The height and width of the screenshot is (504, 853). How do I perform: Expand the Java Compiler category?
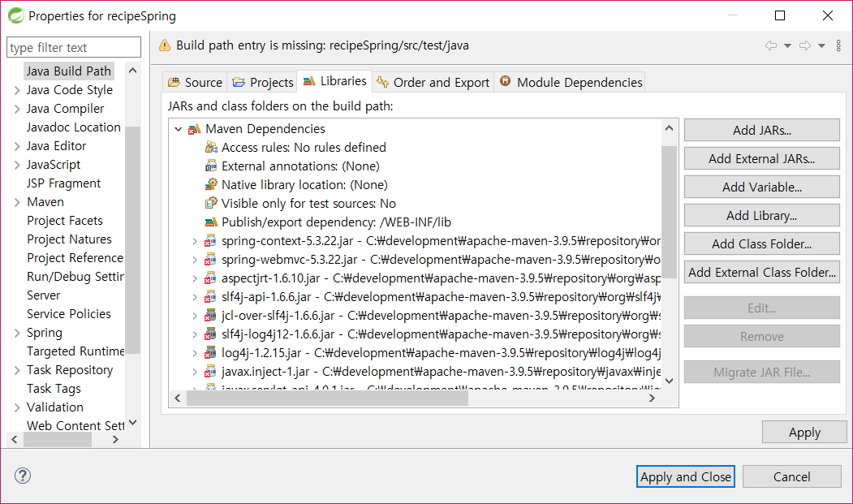pyautogui.click(x=17, y=109)
